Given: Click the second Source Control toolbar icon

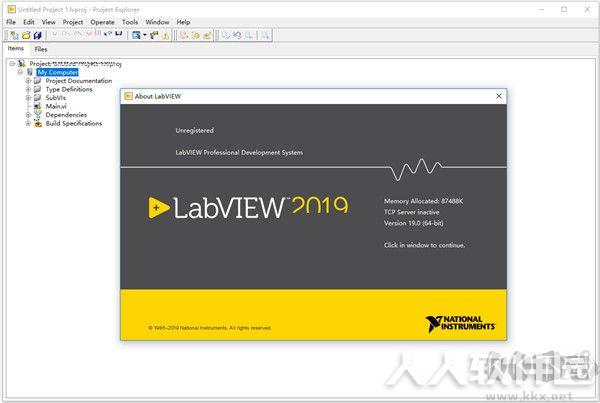Looking at the screenshot, I should pos(237,35).
